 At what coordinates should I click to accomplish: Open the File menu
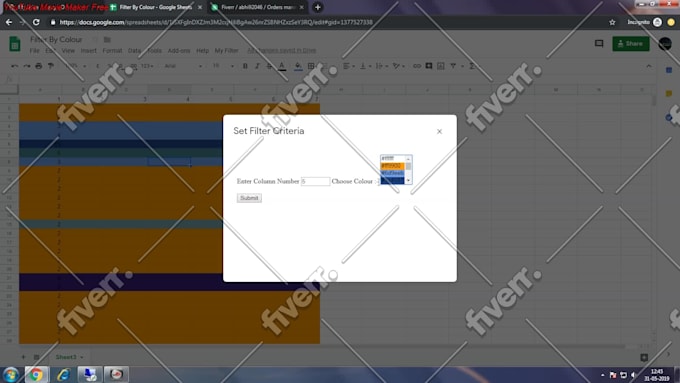(x=35, y=51)
